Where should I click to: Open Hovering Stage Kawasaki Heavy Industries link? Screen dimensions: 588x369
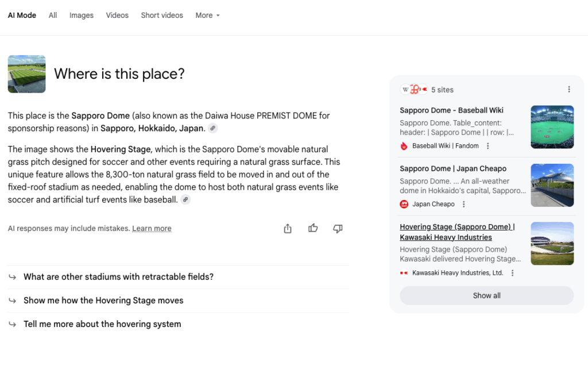pos(457,232)
